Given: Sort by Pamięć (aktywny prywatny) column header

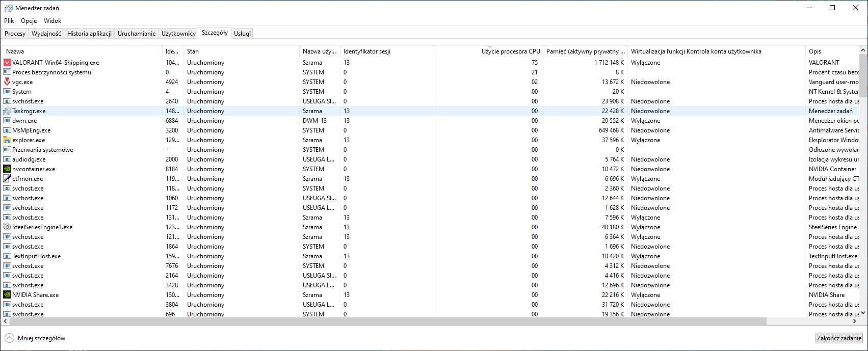Looking at the screenshot, I should pos(586,51).
